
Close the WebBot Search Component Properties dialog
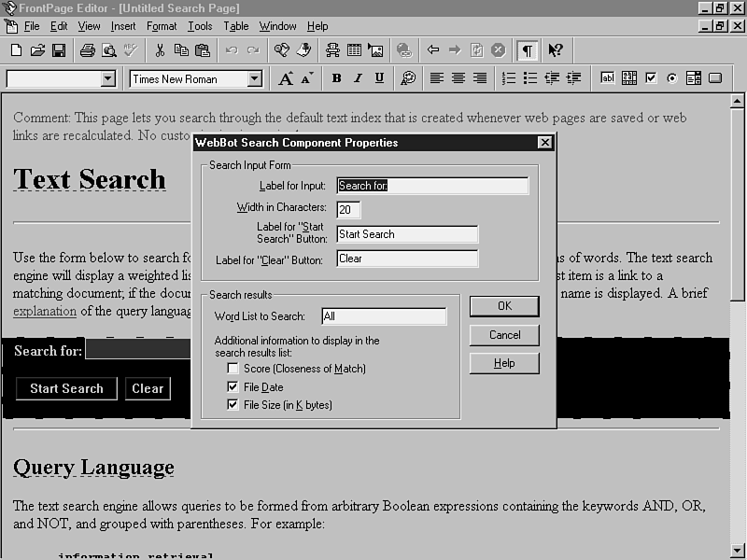coord(544,143)
